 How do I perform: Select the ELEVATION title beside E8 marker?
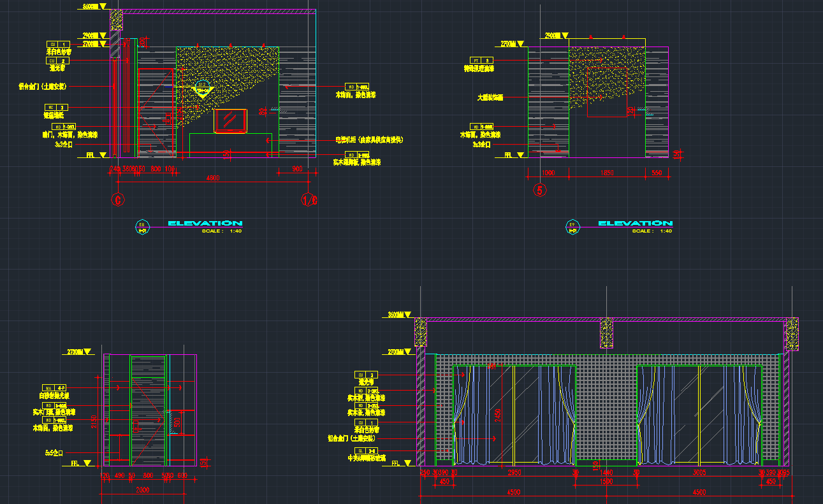(204, 223)
